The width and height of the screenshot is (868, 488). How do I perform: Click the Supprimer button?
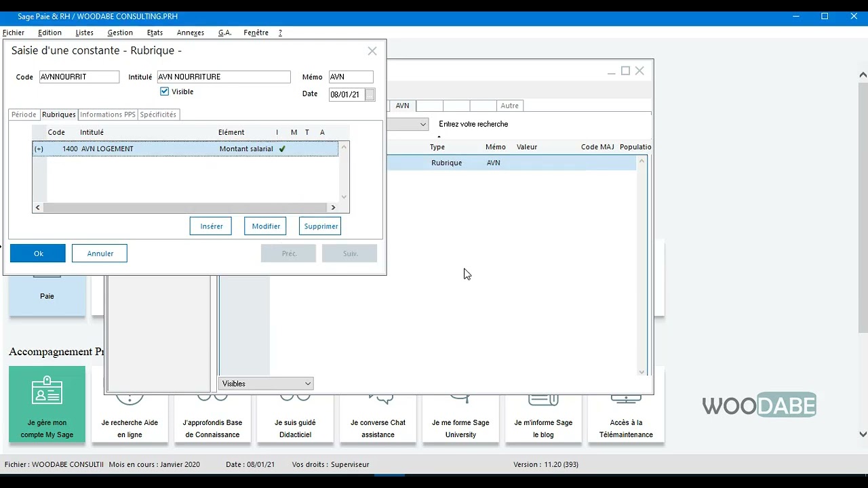(x=321, y=226)
